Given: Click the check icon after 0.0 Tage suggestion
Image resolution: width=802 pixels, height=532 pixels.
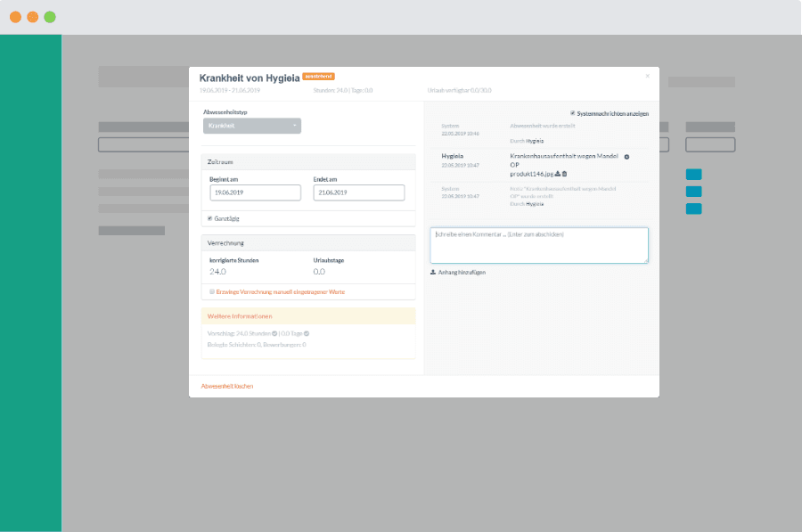Looking at the screenshot, I should [x=307, y=333].
